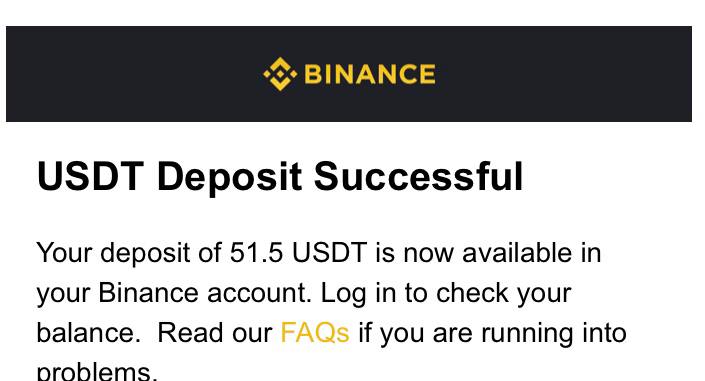This screenshot has width=705, height=381.
Task: Click the word "Successful" in the heading
Action: [419, 176]
